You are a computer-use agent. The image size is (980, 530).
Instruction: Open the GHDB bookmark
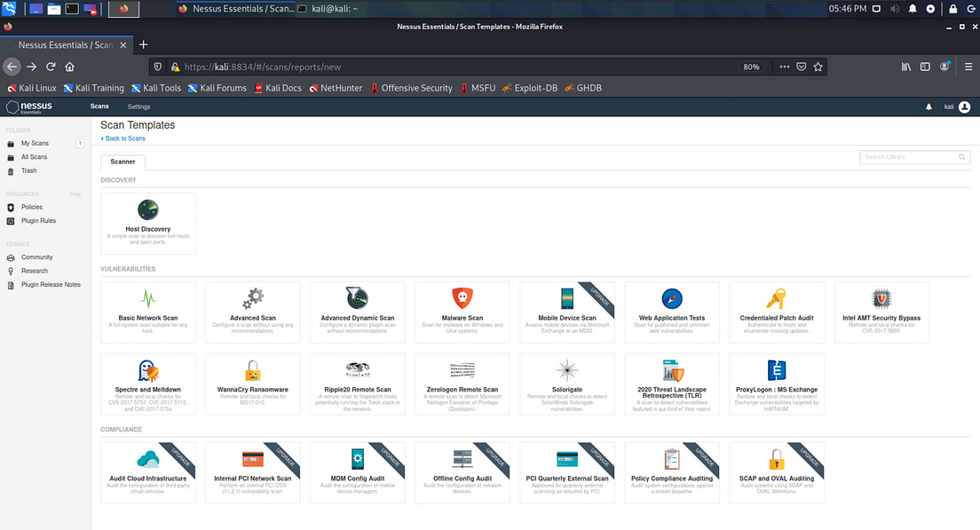582,88
